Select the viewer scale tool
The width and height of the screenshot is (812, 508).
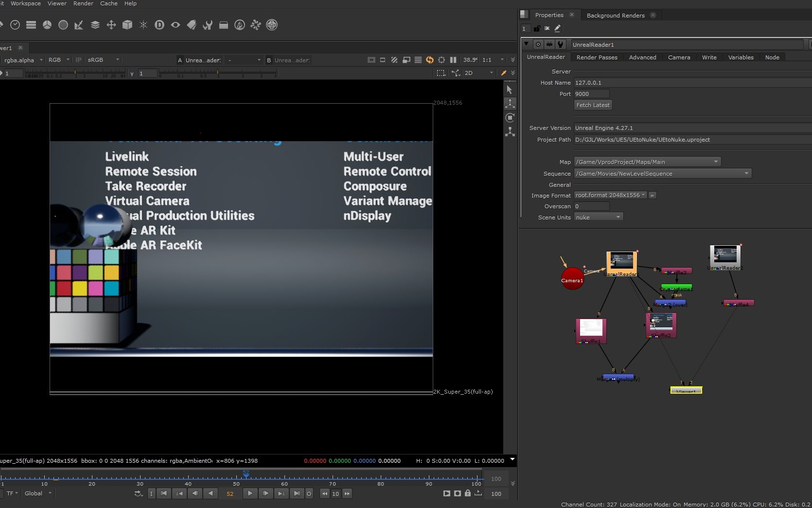tap(510, 132)
